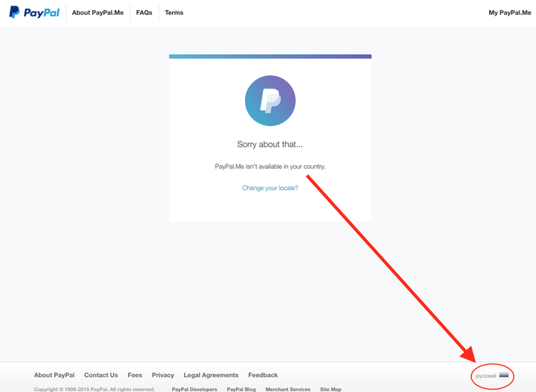Click the flag icon in footer

coord(504,376)
